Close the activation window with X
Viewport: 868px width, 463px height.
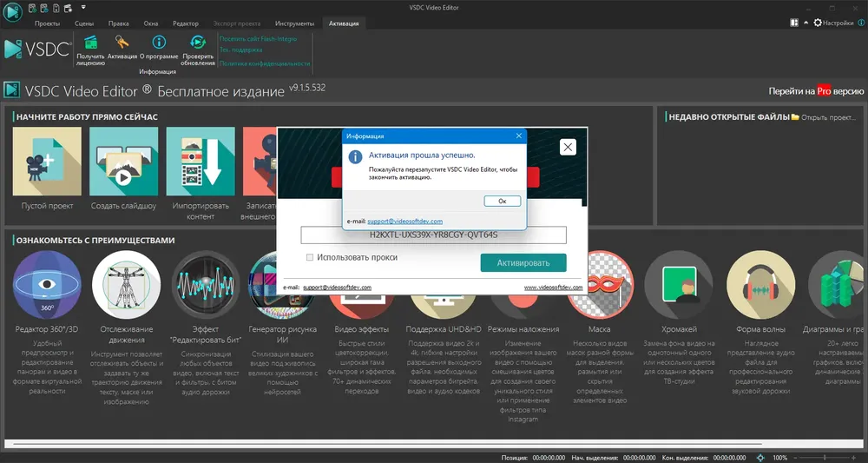coord(568,147)
